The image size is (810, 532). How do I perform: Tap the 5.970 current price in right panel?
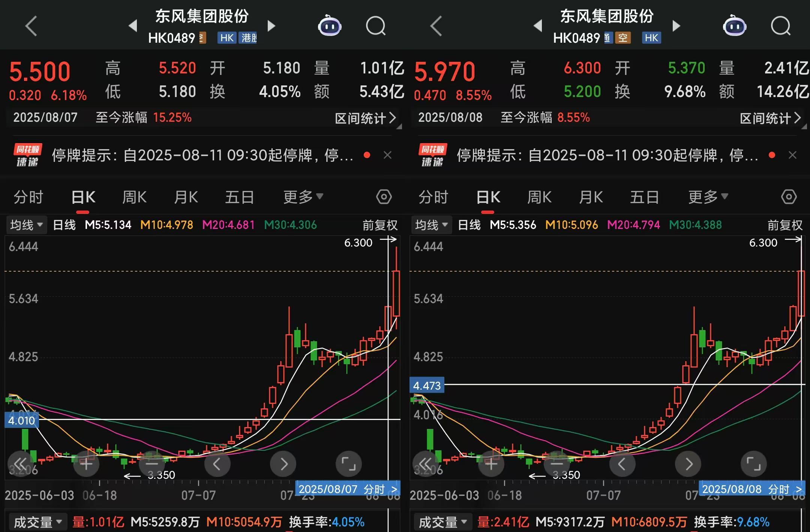[x=445, y=72]
